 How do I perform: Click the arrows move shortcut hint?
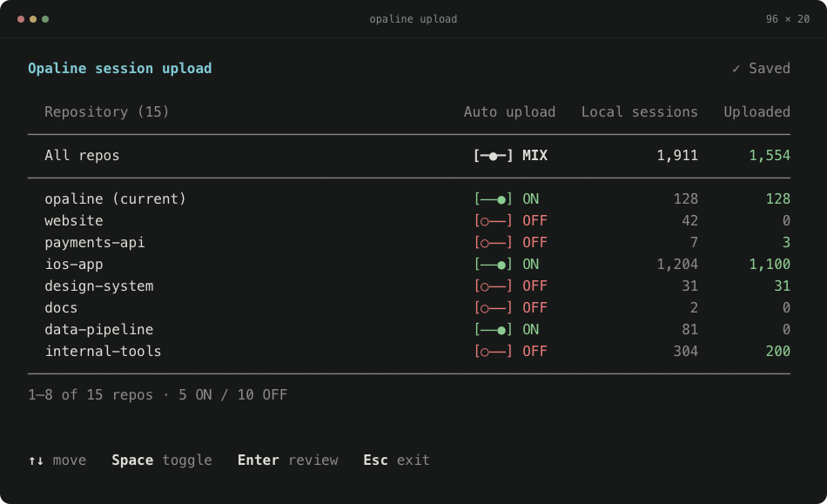click(x=57, y=460)
